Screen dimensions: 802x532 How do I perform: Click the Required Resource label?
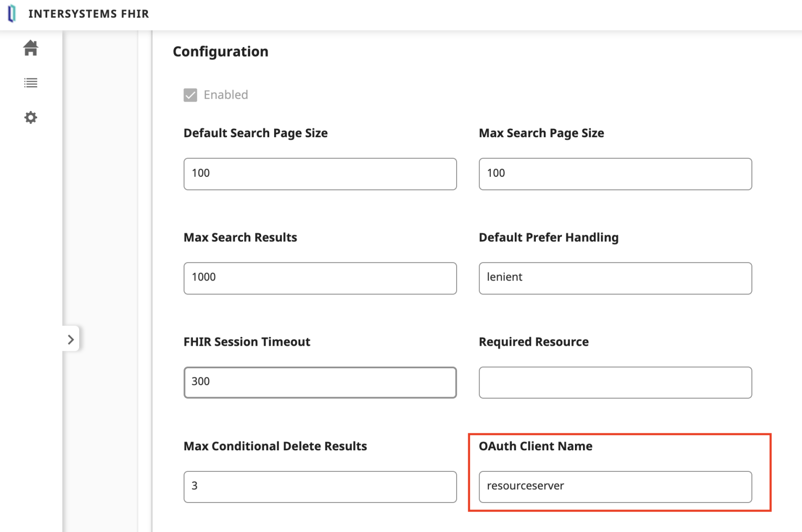[533, 342]
